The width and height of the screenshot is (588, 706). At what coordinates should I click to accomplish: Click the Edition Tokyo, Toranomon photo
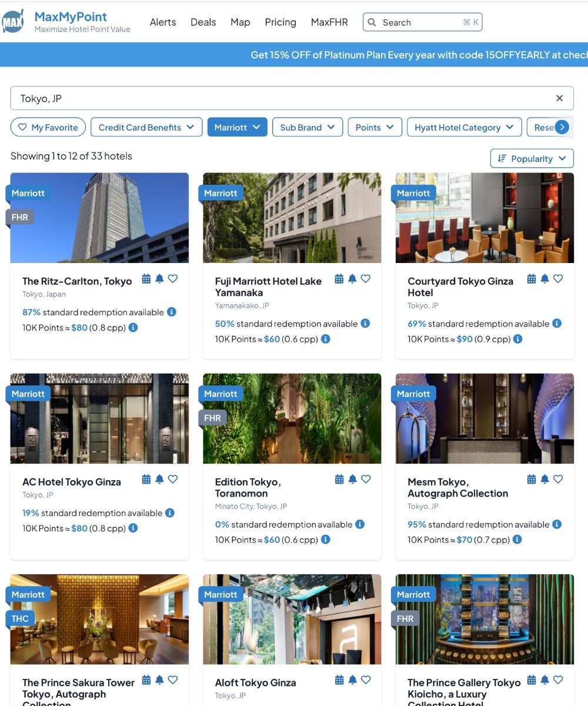coord(292,418)
